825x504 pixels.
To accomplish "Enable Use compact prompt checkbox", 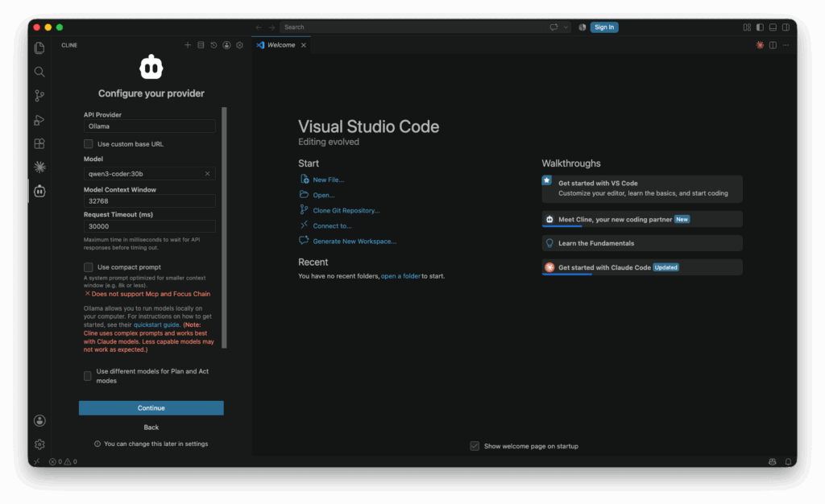I will click(89, 267).
